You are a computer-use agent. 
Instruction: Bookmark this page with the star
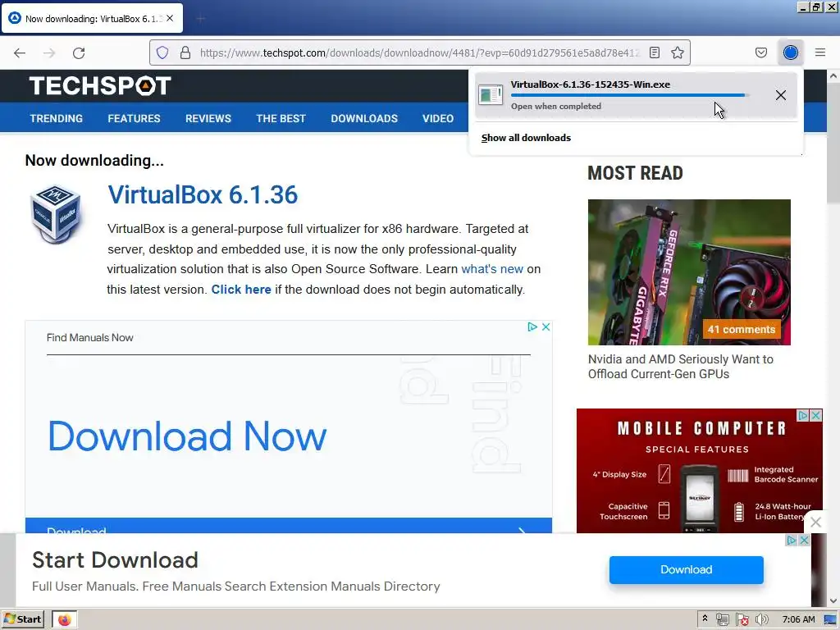(677, 52)
